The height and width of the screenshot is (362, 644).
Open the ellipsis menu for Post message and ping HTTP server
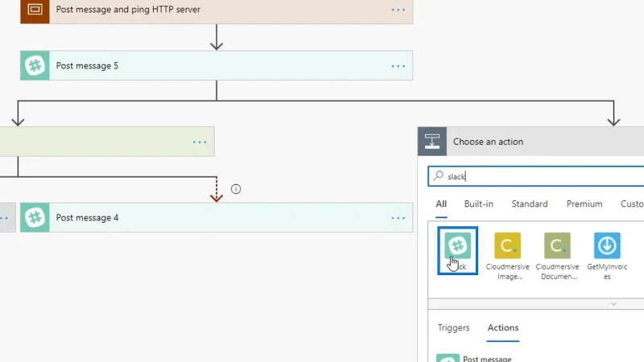(398, 10)
